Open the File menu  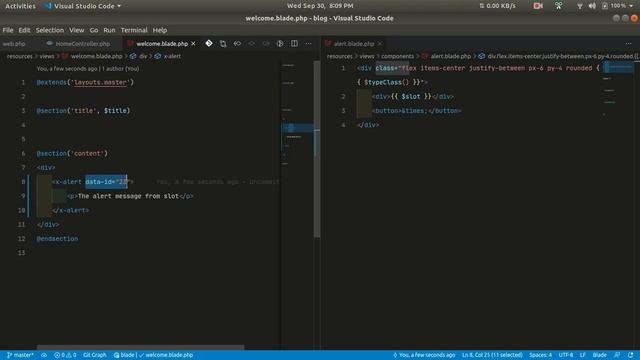(x=8, y=30)
